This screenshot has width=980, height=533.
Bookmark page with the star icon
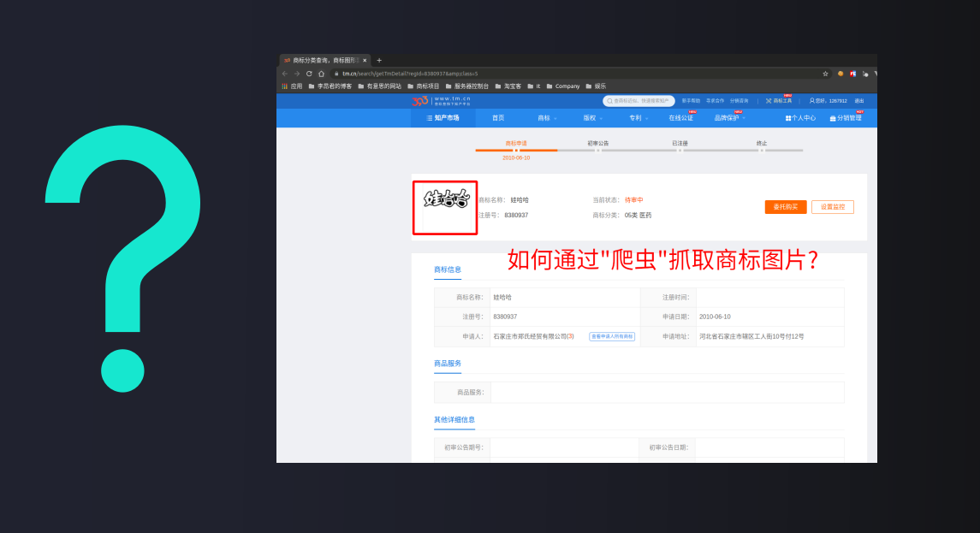pyautogui.click(x=825, y=74)
